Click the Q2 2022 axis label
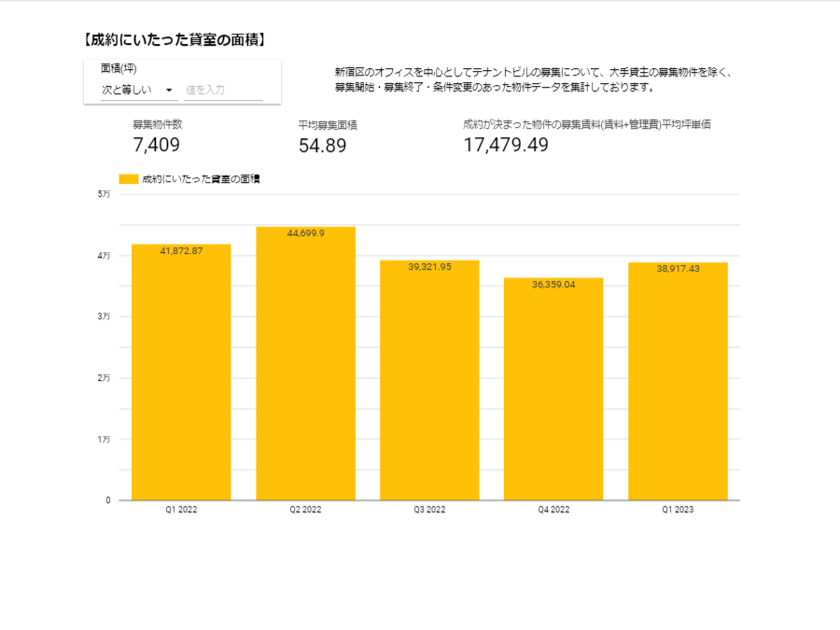Viewport: 840px width, 630px height. point(305,510)
